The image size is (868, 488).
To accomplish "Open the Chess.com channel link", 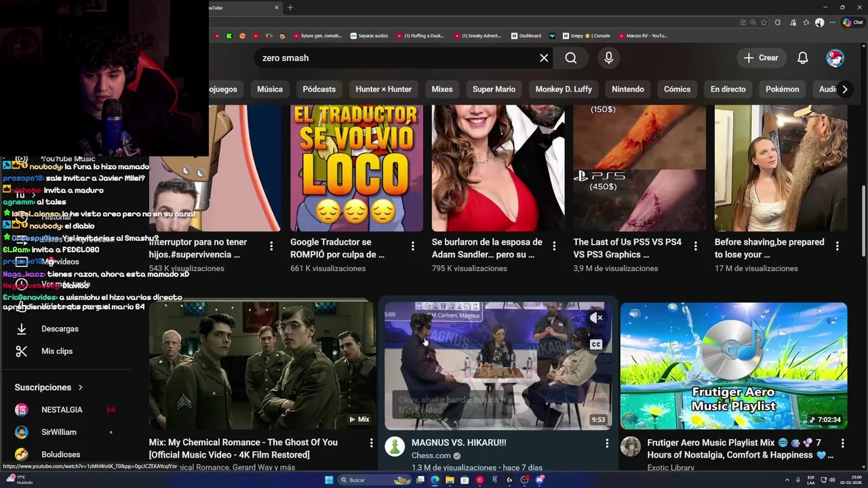I will point(431,455).
